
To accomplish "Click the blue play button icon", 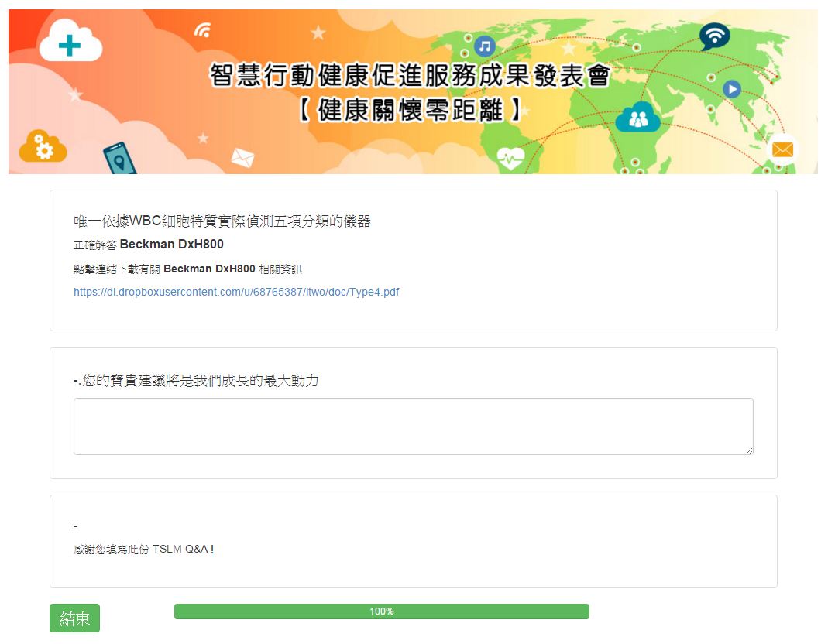I will pyautogui.click(x=732, y=89).
